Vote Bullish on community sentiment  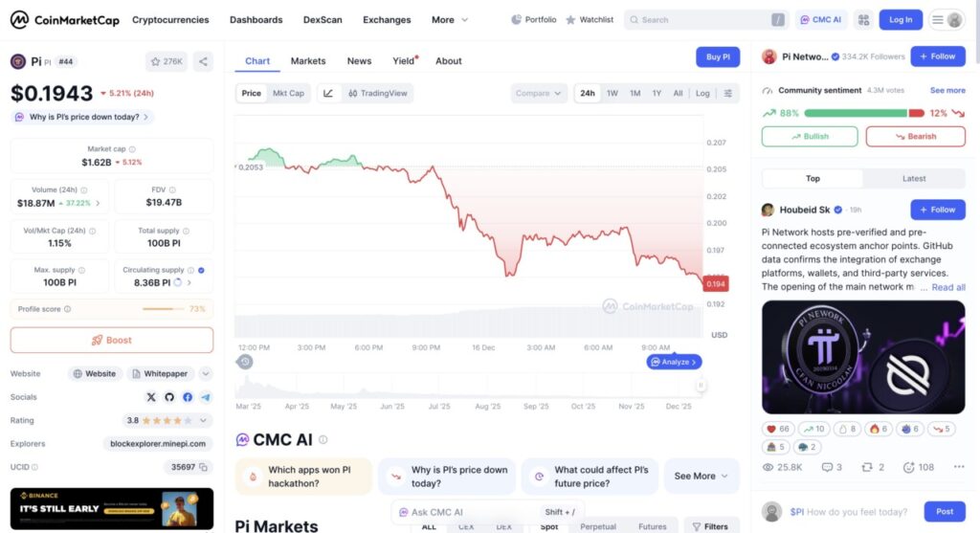(810, 136)
